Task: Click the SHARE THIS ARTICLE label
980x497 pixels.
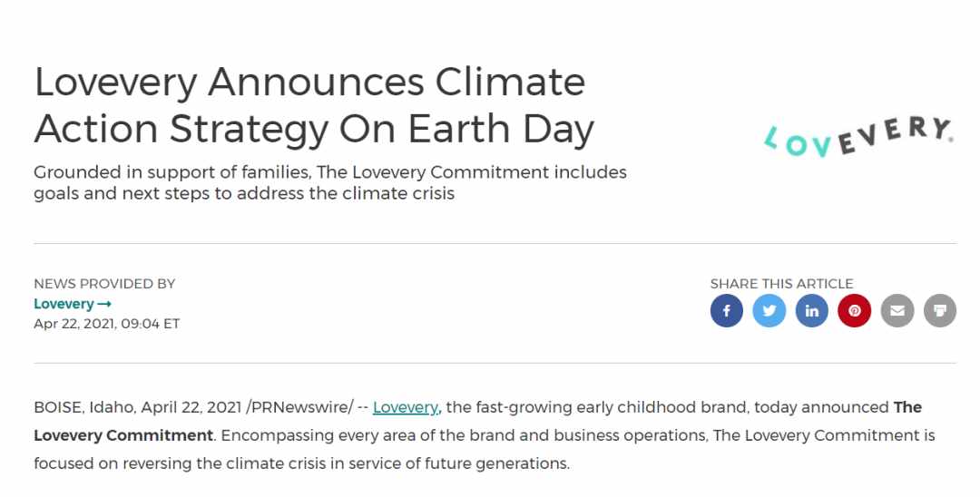Action: [x=781, y=284]
